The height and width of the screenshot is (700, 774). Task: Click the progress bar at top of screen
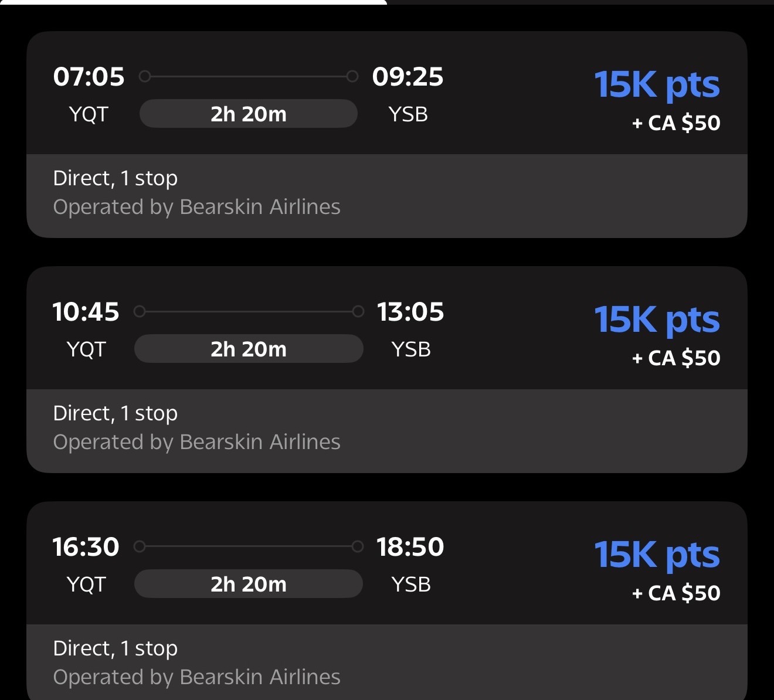coord(193,2)
